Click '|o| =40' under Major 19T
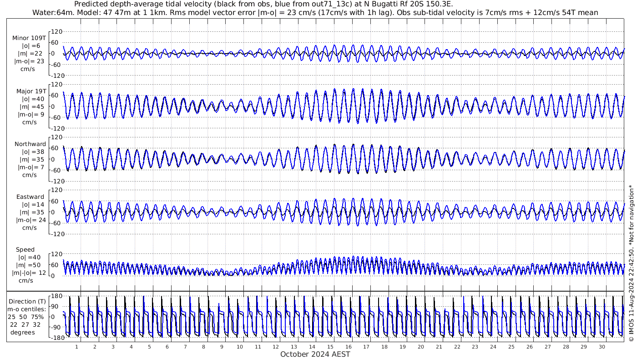 coord(33,99)
